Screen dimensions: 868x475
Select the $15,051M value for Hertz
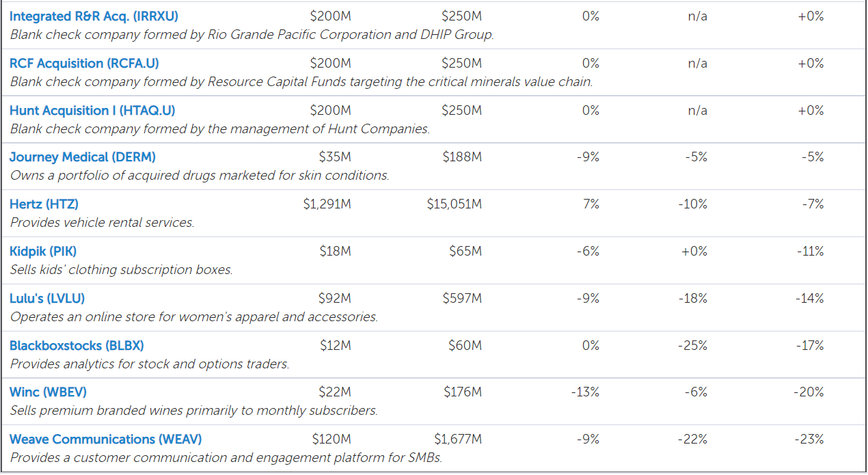pyautogui.click(x=455, y=204)
